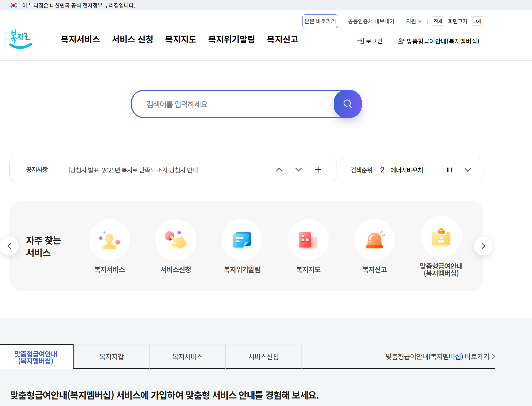The height and width of the screenshot is (406, 532).
Task: Click the magnifier search button
Action: [x=347, y=104]
